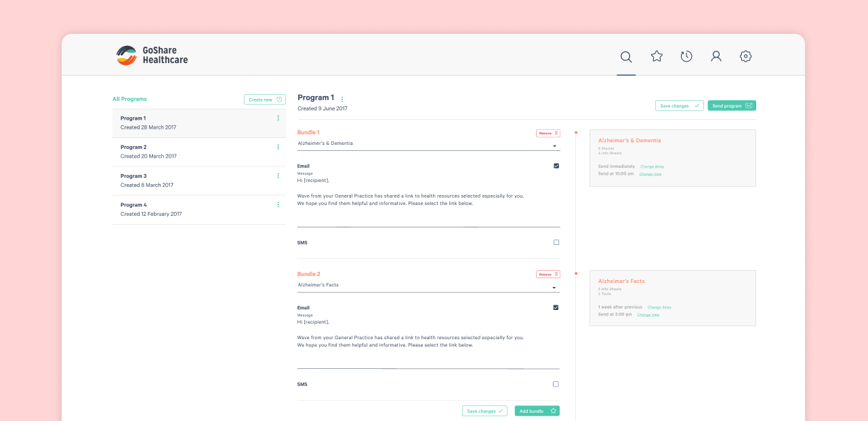Screen dimensions: 868x421
Task: Open history via the clock icon
Action: coord(686,56)
